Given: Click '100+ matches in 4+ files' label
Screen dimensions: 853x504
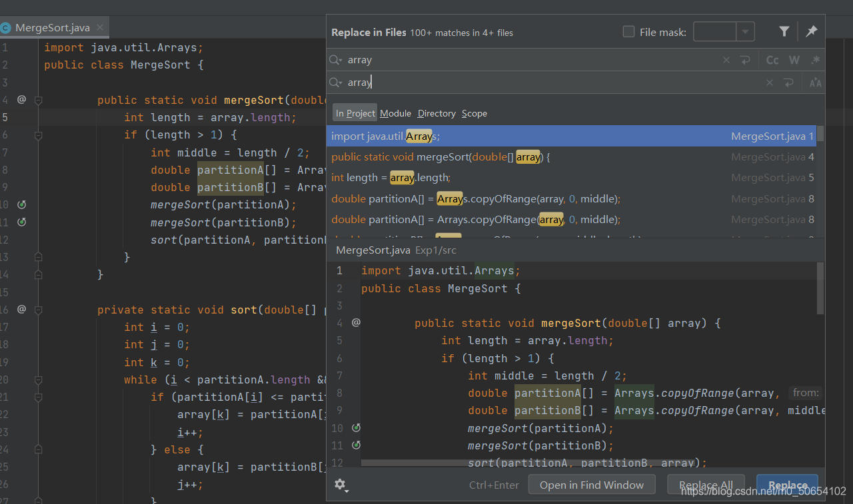Looking at the screenshot, I should click(461, 33).
